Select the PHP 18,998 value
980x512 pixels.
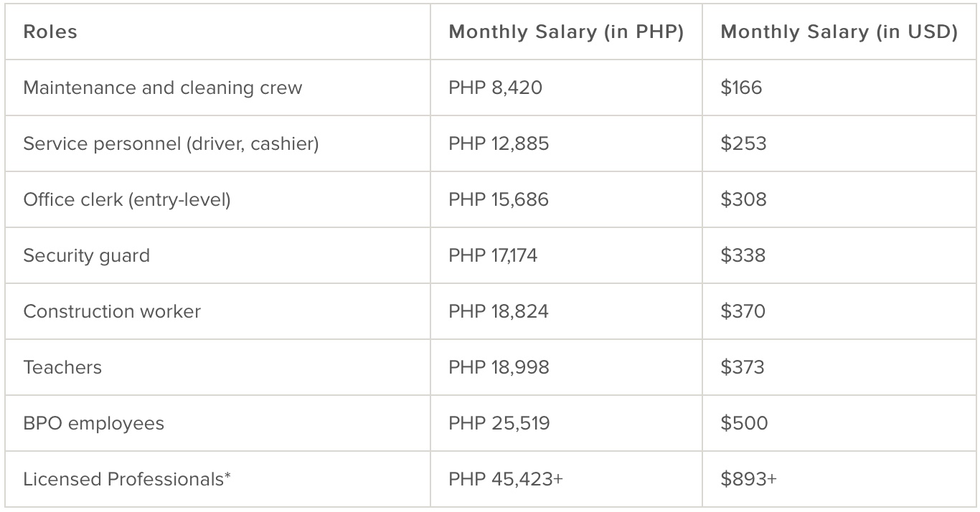pyautogui.click(x=499, y=367)
